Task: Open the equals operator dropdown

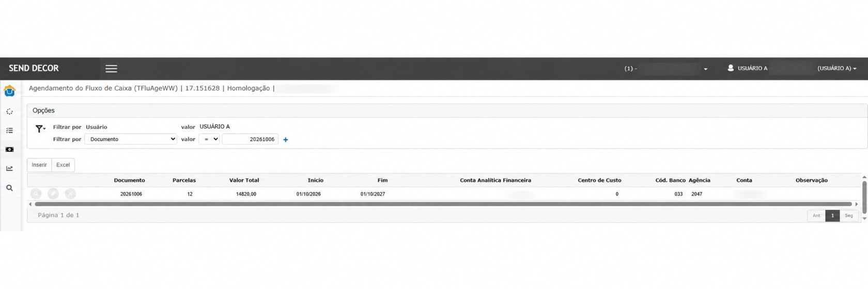Action: tap(209, 139)
